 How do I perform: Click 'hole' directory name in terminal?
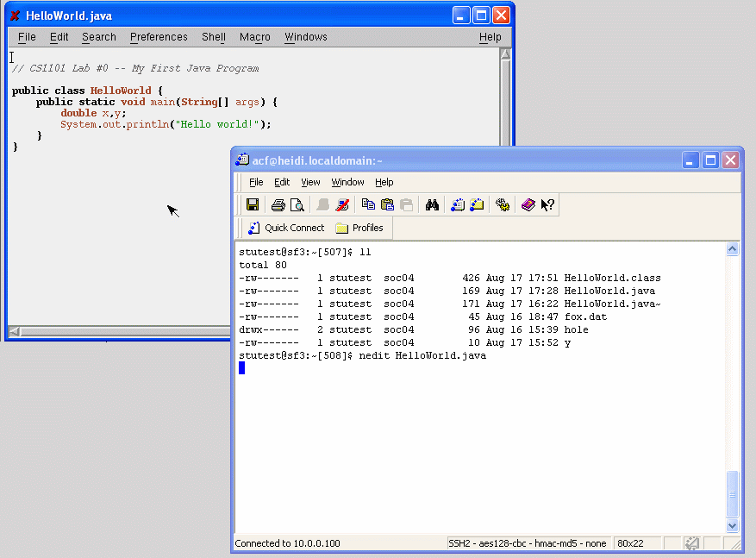[576, 329]
